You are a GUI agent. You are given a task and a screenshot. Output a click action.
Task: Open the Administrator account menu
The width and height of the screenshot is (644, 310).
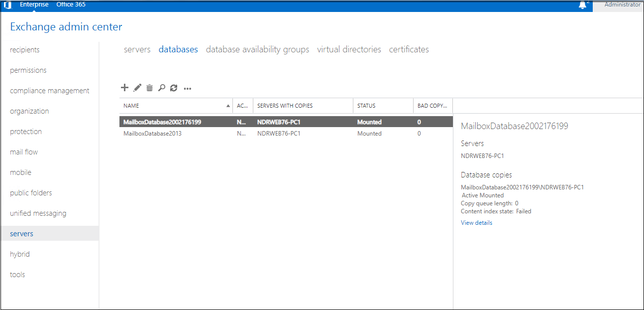click(x=622, y=4)
